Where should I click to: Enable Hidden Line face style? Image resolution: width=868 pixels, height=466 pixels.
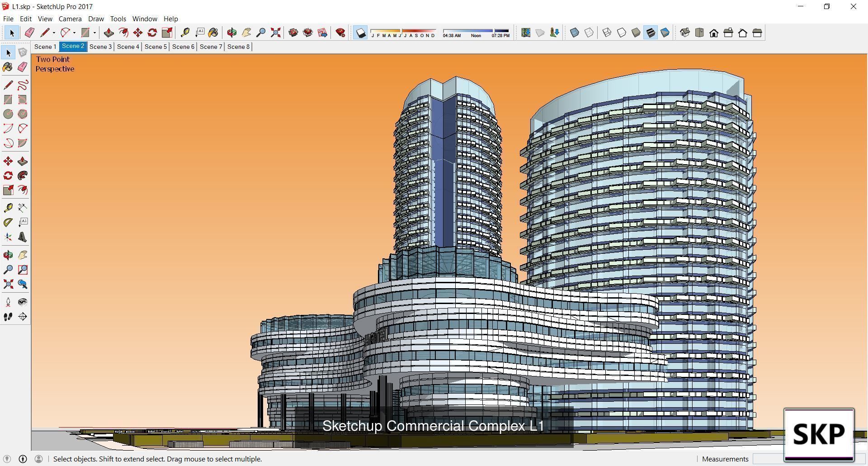(622, 33)
